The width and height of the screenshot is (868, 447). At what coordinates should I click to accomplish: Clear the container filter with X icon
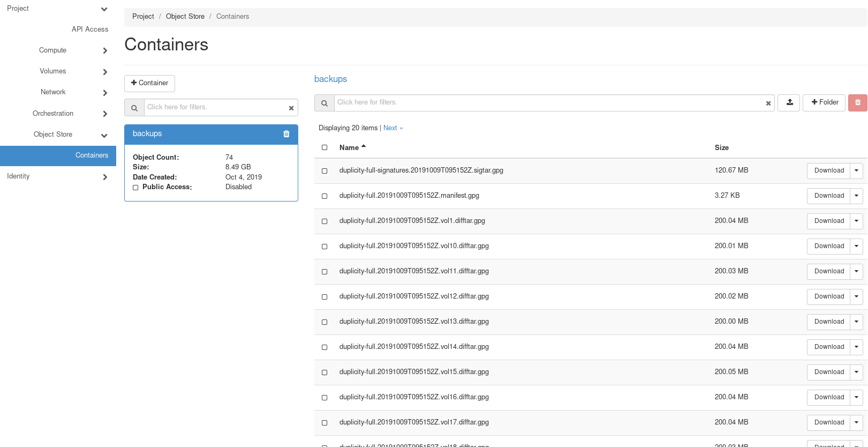[291, 108]
